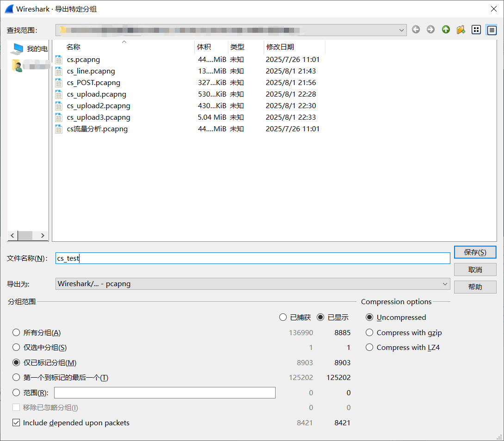Create a new folder icon
The image size is (504, 441).
[x=461, y=30]
